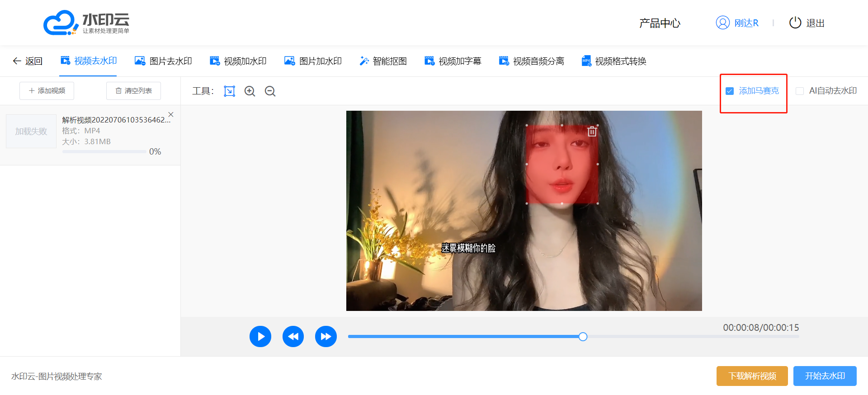Click the 开始去水印 button
The image size is (868, 395).
pyautogui.click(x=825, y=376)
